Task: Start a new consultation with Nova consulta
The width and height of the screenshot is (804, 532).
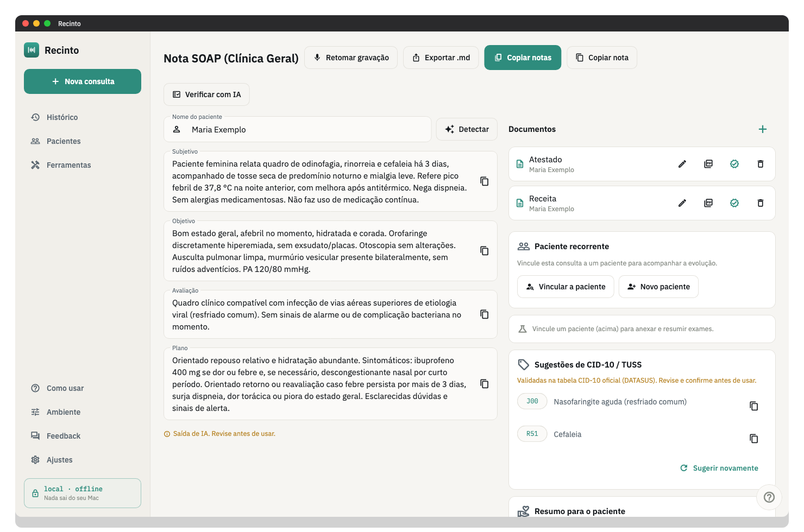Action: pos(83,81)
